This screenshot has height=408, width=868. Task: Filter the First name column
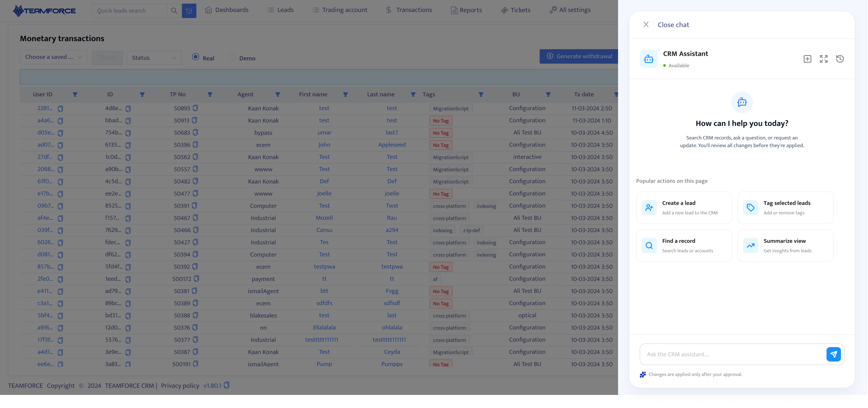(x=345, y=95)
